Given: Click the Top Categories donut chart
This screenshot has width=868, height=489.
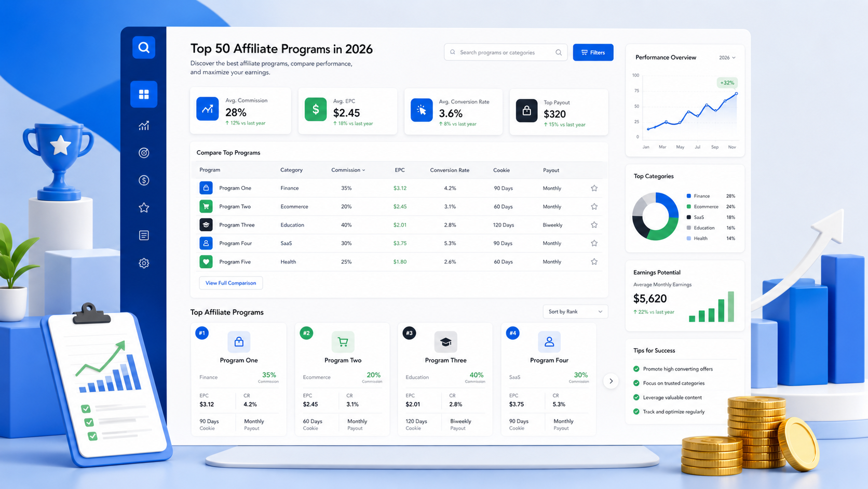Looking at the screenshot, I should (x=655, y=216).
